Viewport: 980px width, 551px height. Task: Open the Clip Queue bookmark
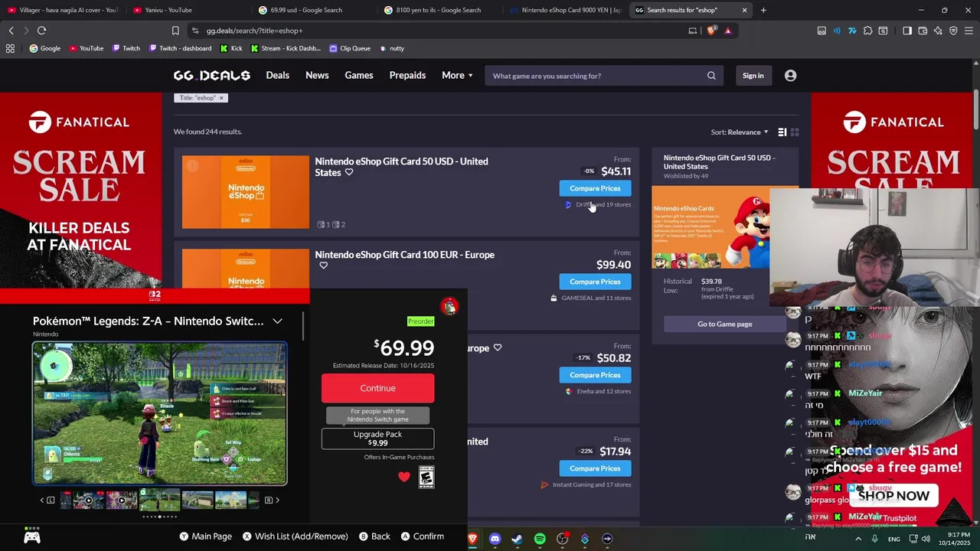[350, 48]
